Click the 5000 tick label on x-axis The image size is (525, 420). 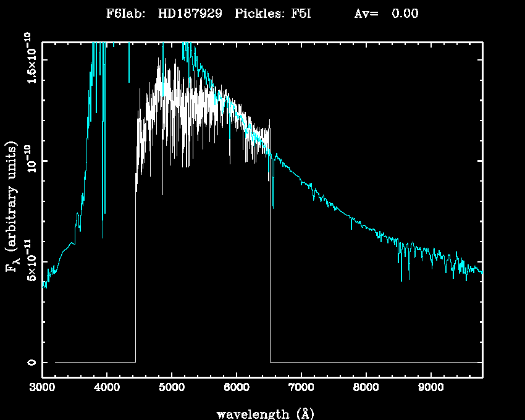(x=172, y=388)
